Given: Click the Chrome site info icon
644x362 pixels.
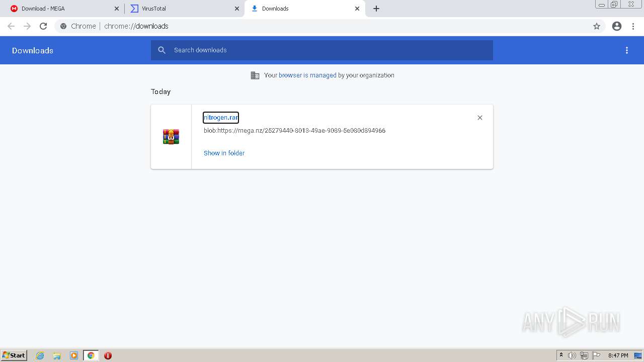Looking at the screenshot, I should click(x=63, y=26).
